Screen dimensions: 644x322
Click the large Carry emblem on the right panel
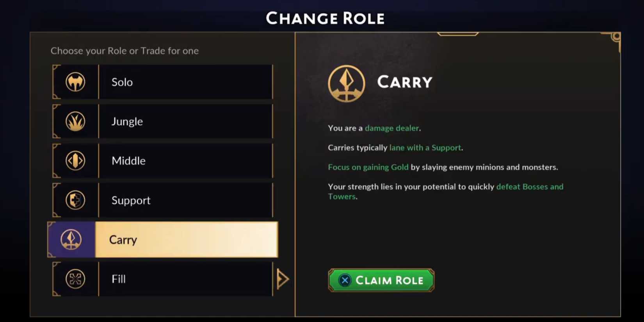click(346, 83)
